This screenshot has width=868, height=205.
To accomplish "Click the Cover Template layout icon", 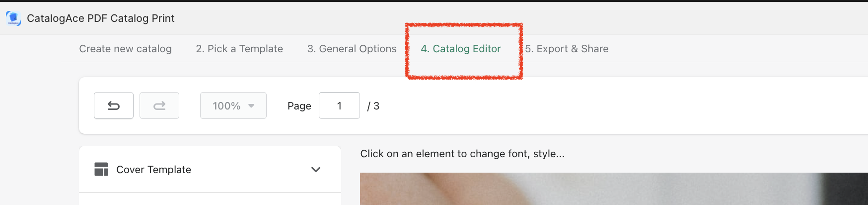I will click(101, 169).
